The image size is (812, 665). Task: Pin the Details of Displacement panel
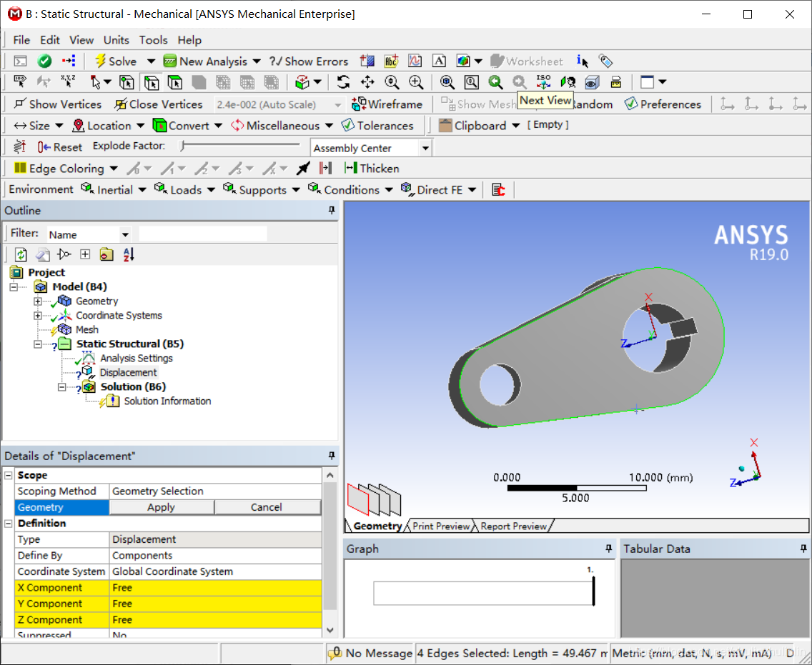click(x=332, y=456)
